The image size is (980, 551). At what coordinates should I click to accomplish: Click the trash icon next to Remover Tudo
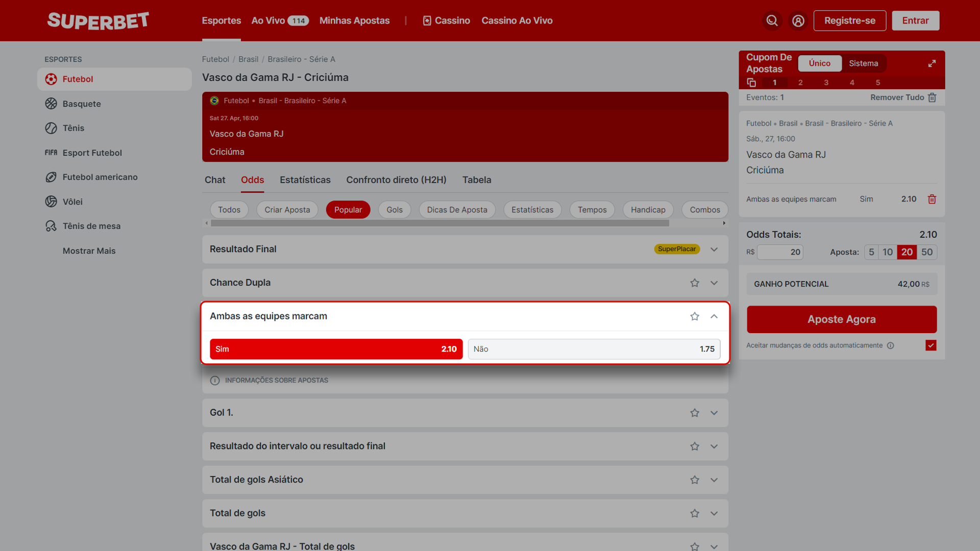pyautogui.click(x=932, y=97)
